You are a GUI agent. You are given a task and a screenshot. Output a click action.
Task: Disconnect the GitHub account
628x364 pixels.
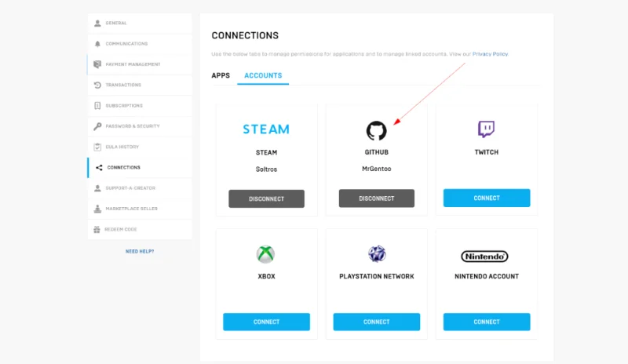pyautogui.click(x=377, y=198)
